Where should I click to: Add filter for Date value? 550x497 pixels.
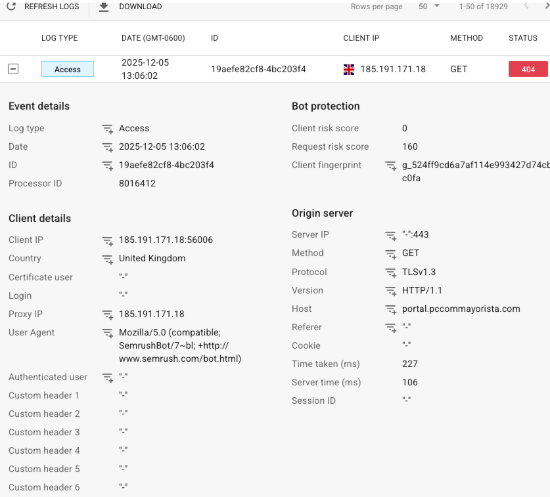pos(107,147)
